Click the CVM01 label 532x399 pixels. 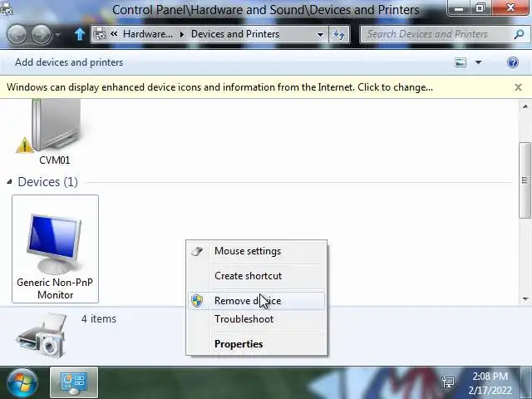pyautogui.click(x=55, y=160)
